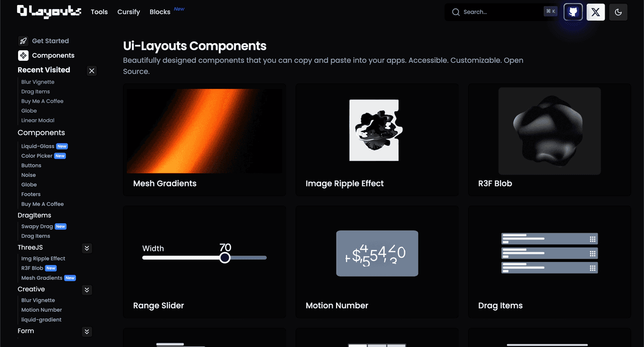Click the Get Started rocket icon
Viewport: 644px width, 347px height.
click(23, 41)
